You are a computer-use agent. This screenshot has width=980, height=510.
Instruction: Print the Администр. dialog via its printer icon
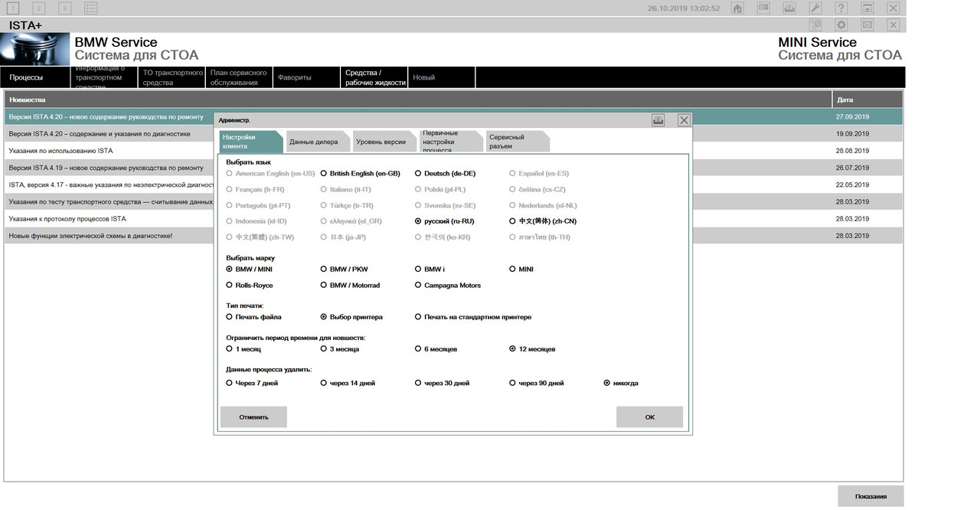click(658, 120)
